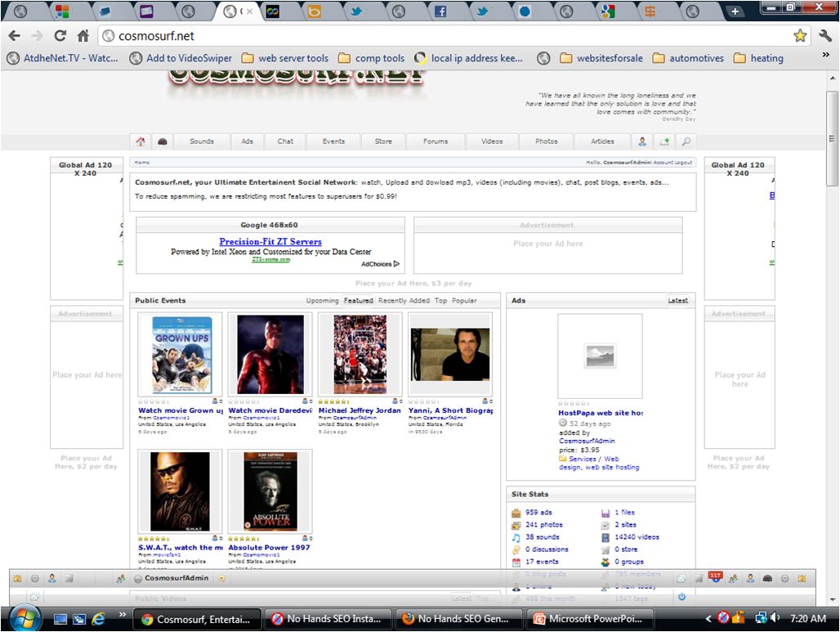Expand the bookmarks bar overflow chevron
This screenshot has height=632, width=840.
pyautogui.click(x=826, y=56)
